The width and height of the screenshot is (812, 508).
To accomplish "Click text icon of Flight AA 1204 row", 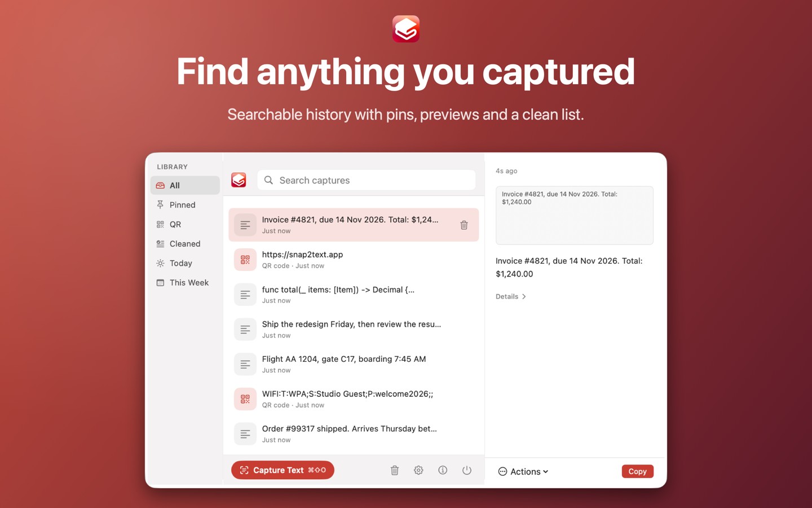I will (245, 364).
